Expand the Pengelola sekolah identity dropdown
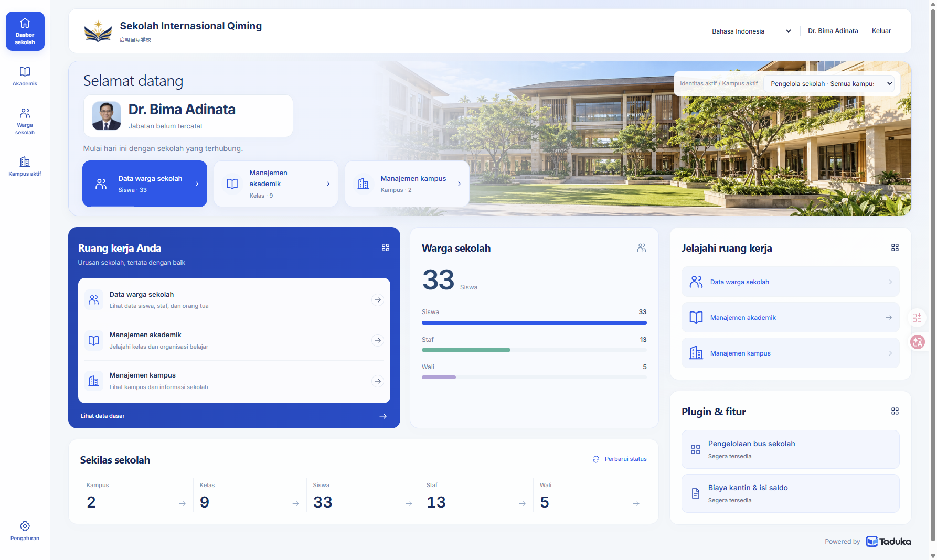The width and height of the screenshot is (937, 560). click(829, 83)
